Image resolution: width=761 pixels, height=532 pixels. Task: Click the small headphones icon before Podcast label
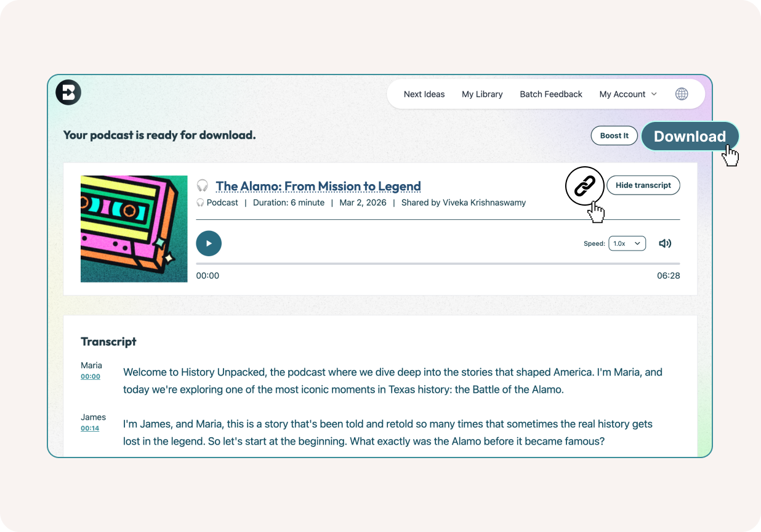tap(200, 203)
